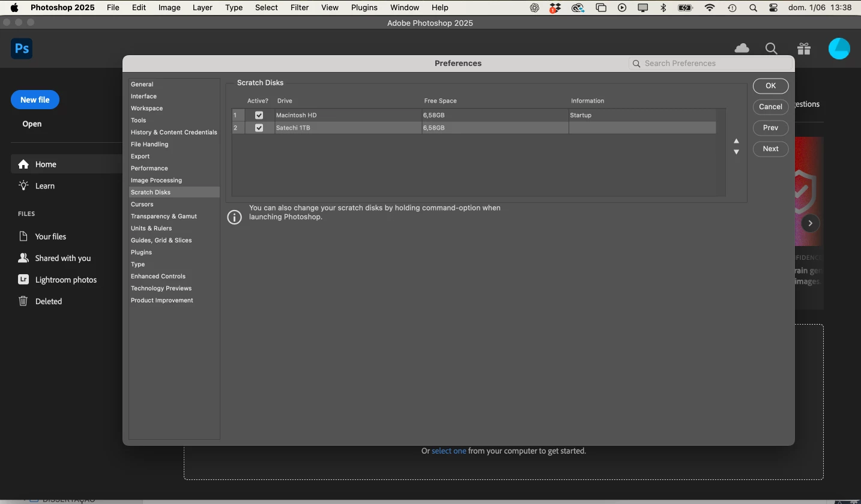Go to previous preferences page with Prev
The image size is (861, 504).
tap(770, 128)
